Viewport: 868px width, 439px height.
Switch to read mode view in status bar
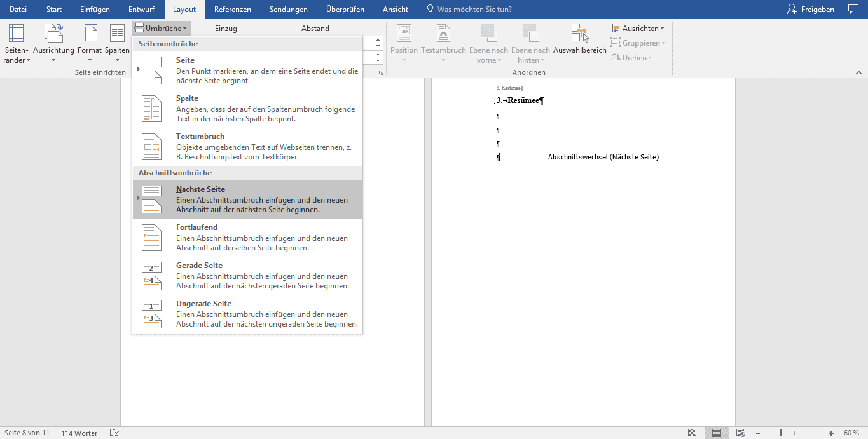click(x=692, y=433)
